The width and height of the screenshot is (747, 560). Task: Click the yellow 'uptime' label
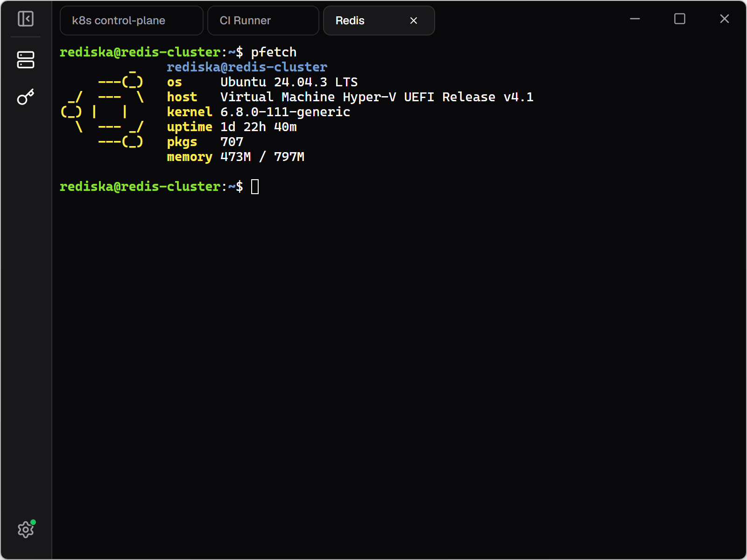(x=190, y=127)
